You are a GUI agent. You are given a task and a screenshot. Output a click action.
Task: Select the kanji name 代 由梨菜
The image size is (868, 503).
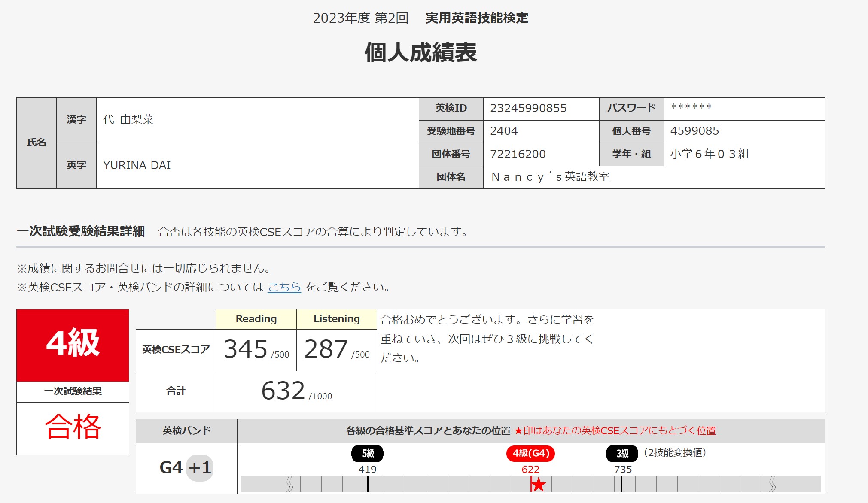(128, 119)
